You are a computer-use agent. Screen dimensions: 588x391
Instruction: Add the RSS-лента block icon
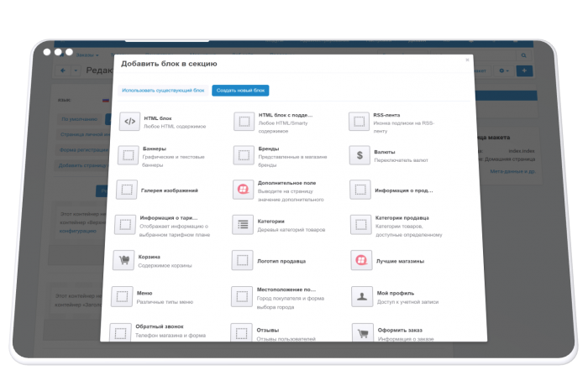[359, 122]
